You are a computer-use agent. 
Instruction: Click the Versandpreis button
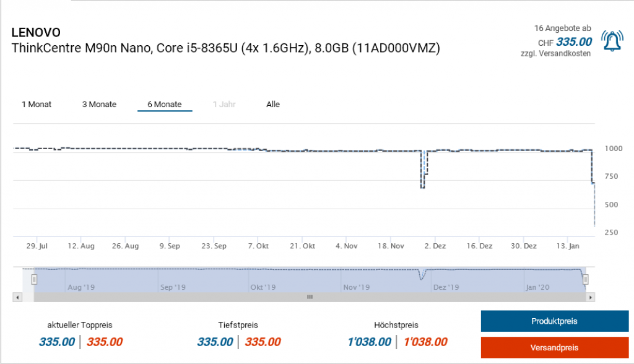[554, 347]
